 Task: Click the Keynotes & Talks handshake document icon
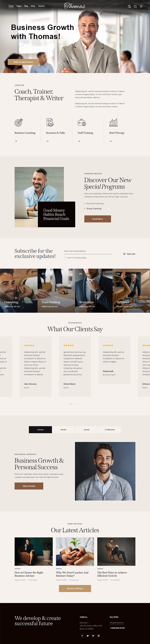(50, 123)
